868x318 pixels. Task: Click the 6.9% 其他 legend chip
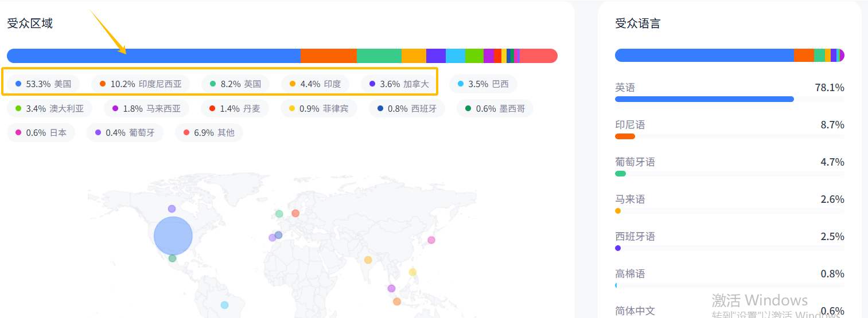tap(209, 133)
